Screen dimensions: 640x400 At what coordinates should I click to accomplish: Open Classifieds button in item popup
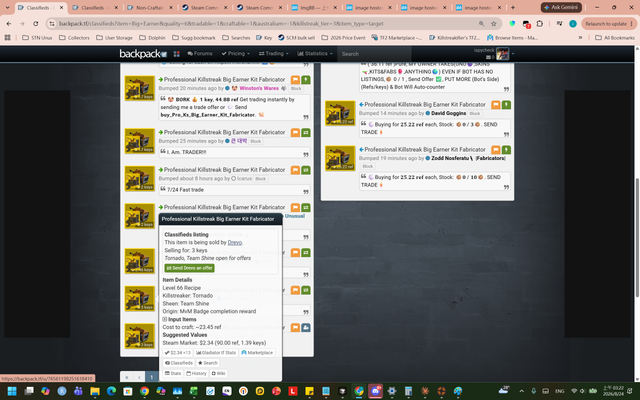coord(179,363)
